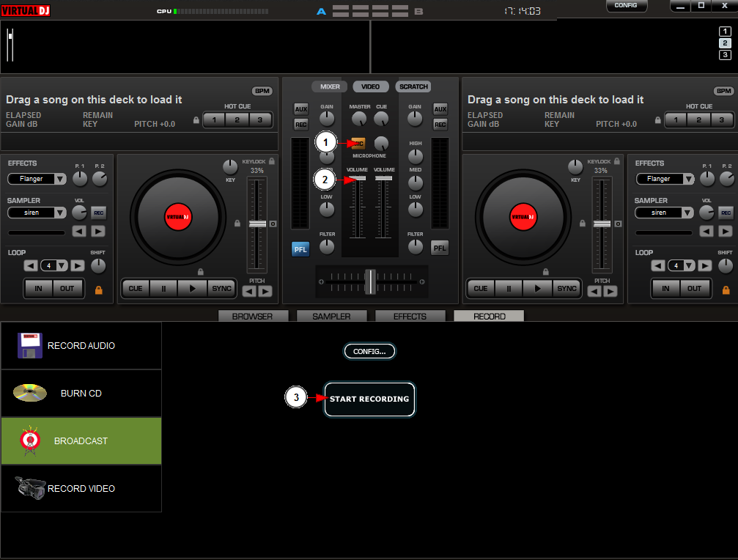This screenshot has height=560, width=738.
Task: Play the right deck
Action: (537, 289)
